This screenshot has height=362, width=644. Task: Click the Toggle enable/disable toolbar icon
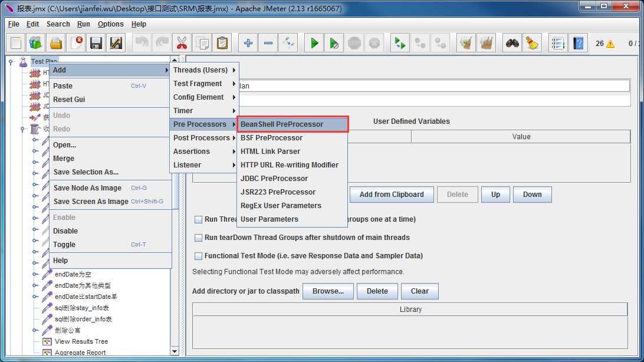[288, 43]
